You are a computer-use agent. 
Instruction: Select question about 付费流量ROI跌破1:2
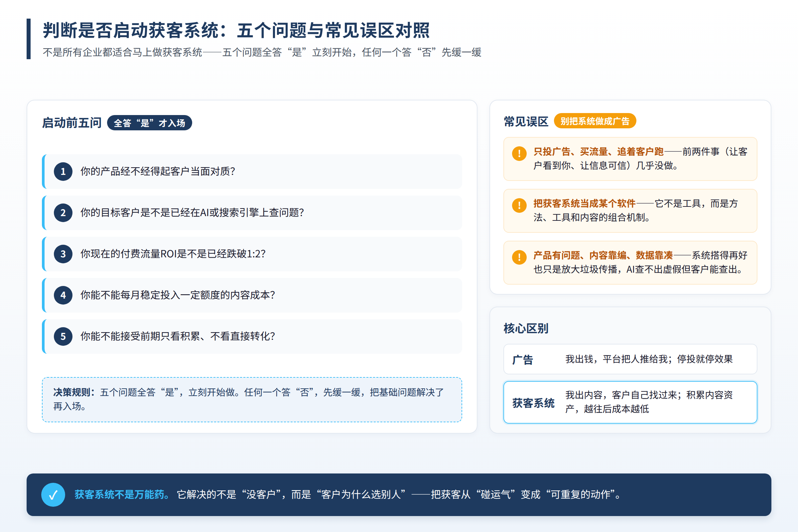252,254
